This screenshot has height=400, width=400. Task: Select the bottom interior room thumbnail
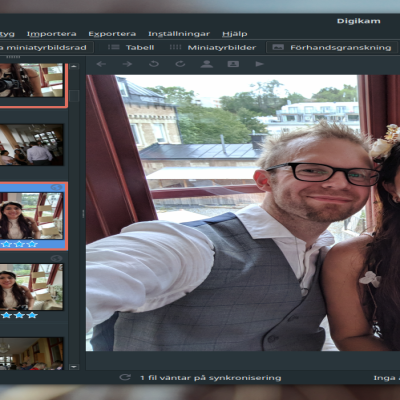[31, 353]
